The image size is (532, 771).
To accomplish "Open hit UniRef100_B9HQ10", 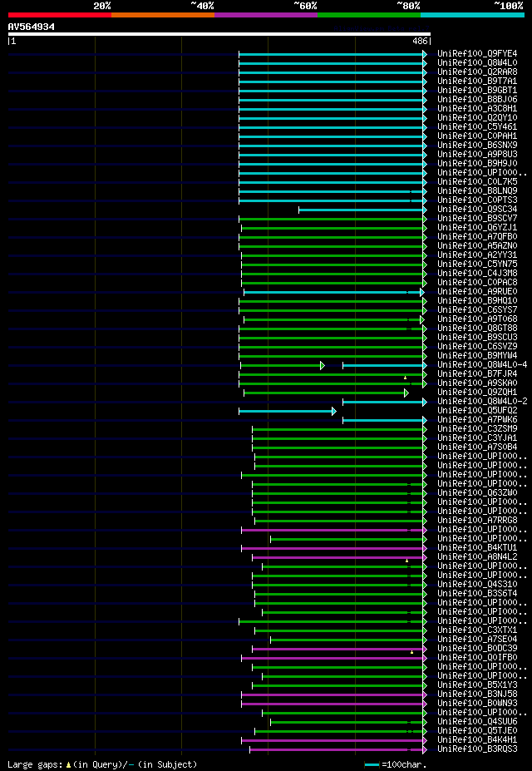I will [x=477, y=301].
